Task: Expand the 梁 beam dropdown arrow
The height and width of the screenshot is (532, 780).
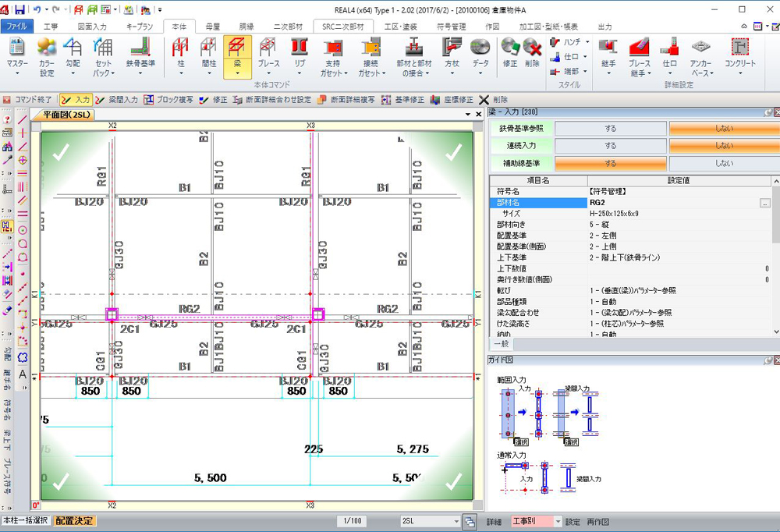Action: tap(236, 73)
